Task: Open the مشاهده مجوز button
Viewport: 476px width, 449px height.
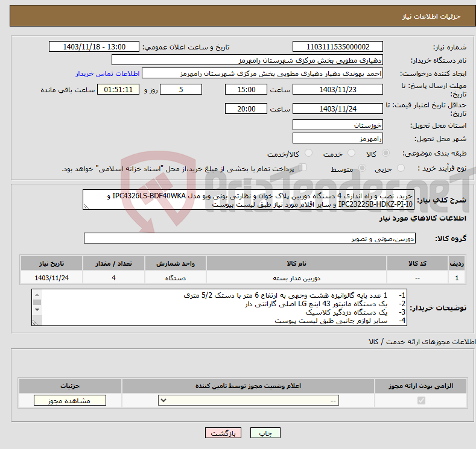Action: [x=70, y=401]
